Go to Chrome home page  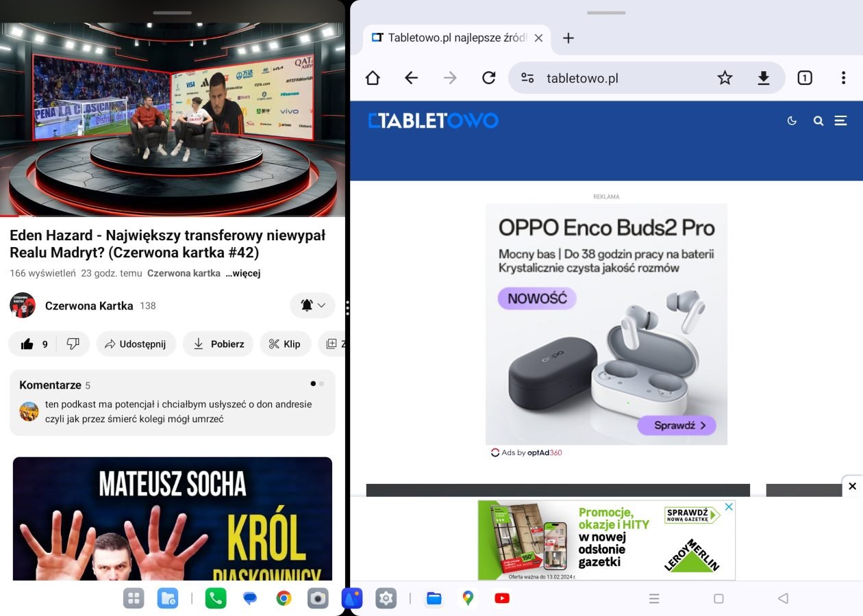point(373,78)
